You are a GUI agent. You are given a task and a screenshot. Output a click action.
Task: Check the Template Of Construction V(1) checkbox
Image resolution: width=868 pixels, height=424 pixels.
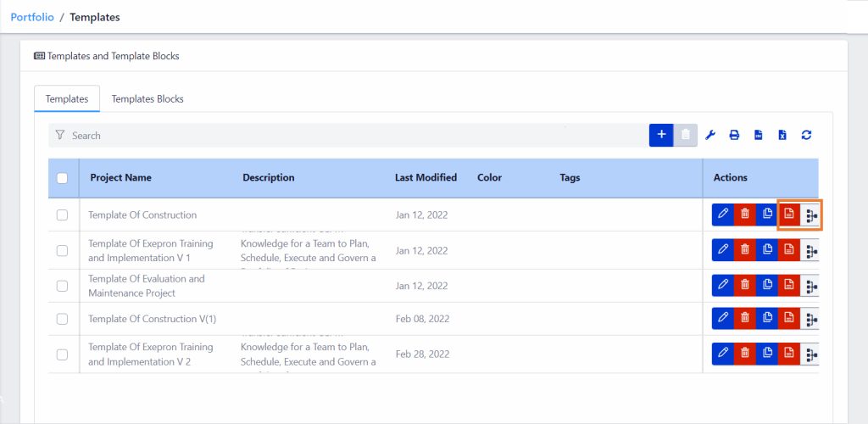[x=63, y=319]
